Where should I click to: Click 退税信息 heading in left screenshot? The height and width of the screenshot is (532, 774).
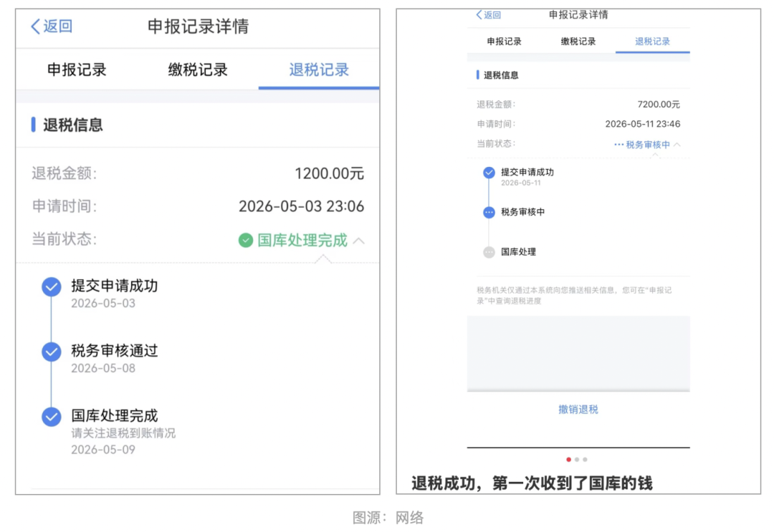click(x=72, y=125)
